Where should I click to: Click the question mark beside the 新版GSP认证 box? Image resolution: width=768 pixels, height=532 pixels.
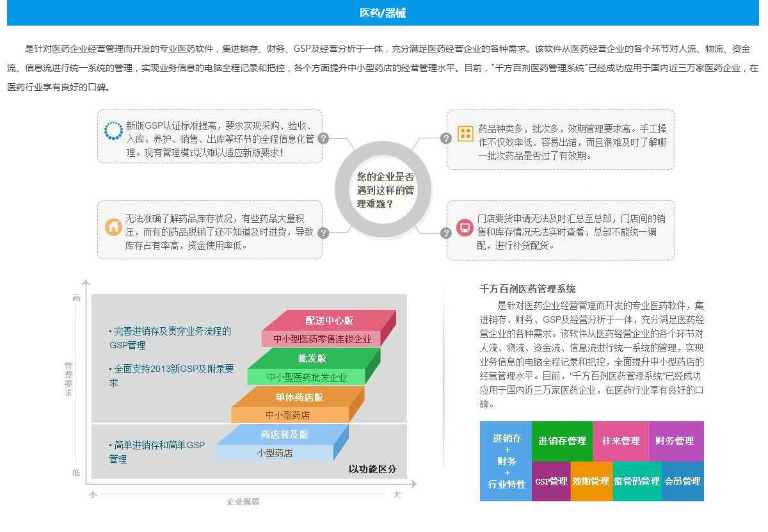323,138
